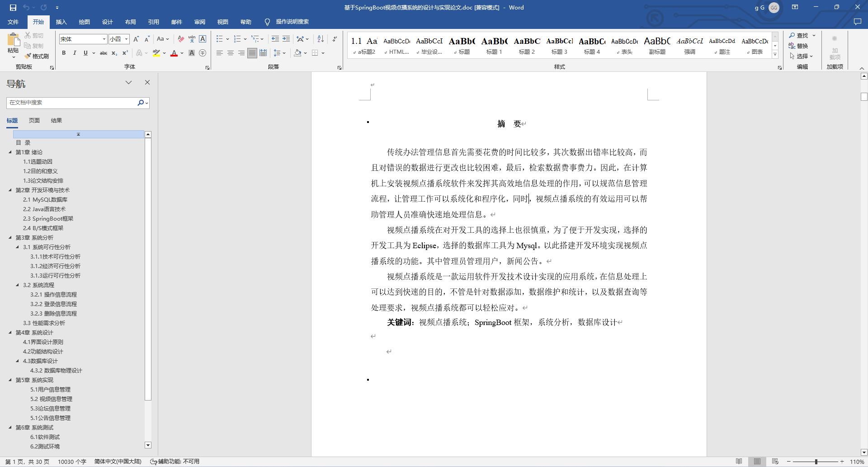Collapse the 第5章 系统实现 heading
The height and width of the screenshot is (467, 868).
[10, 380]
